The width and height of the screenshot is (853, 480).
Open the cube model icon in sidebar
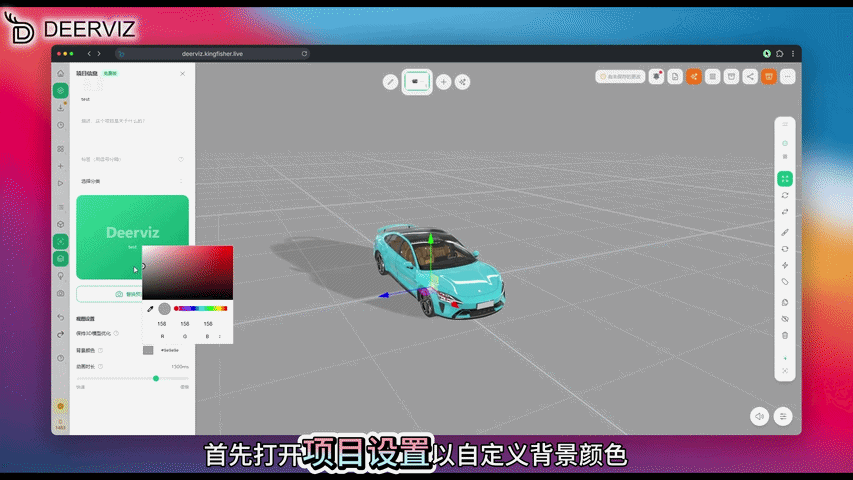(x=60, y=224)
